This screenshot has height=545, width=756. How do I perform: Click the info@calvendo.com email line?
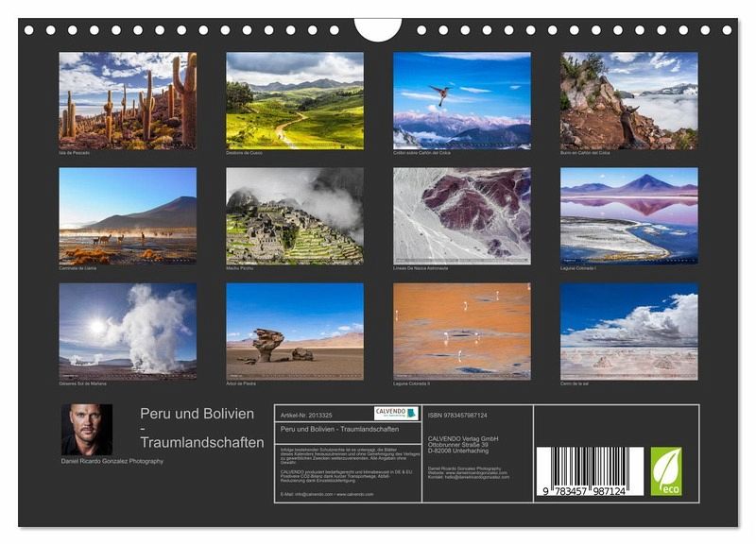(x=327, y=494)
